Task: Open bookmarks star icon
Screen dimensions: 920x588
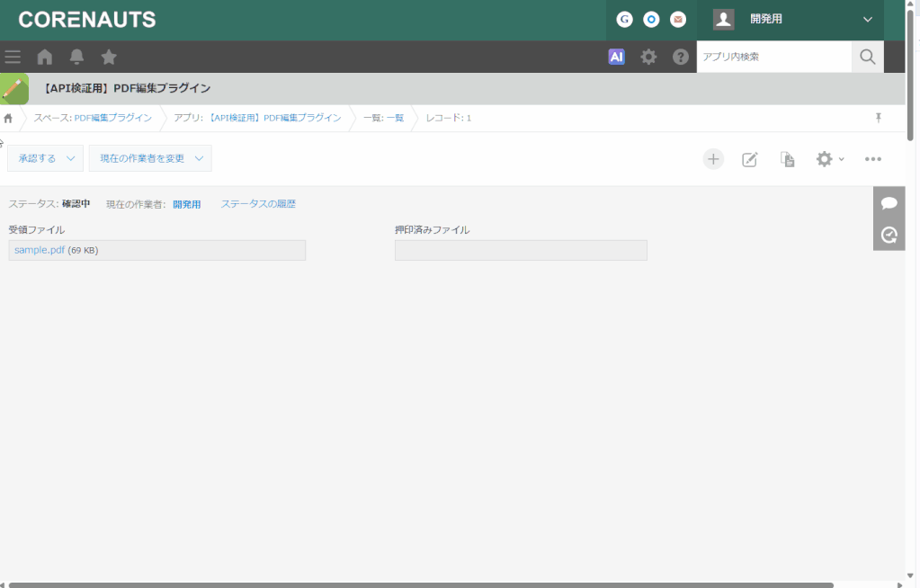Action: tap(109, 57)
